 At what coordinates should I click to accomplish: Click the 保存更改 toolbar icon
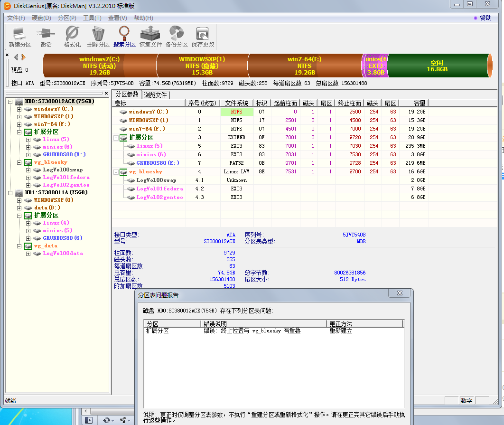coord(203,37)
